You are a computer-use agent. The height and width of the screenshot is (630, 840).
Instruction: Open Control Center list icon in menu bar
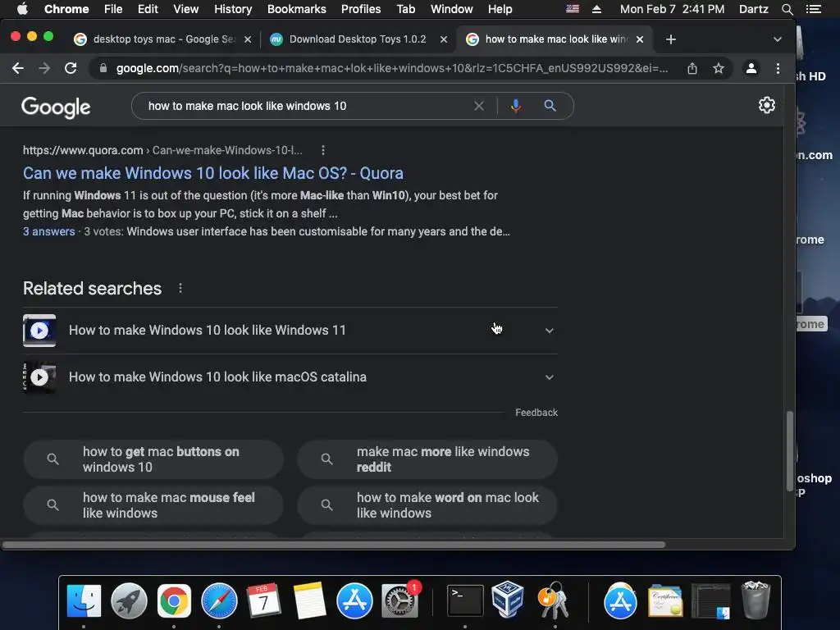click(x=814, y=9)
